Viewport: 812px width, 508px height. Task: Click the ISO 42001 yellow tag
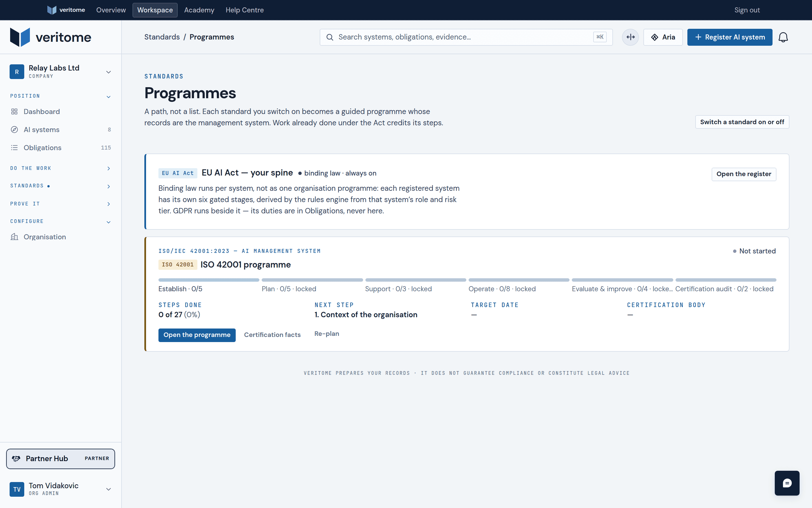click(x=178, y=265)
